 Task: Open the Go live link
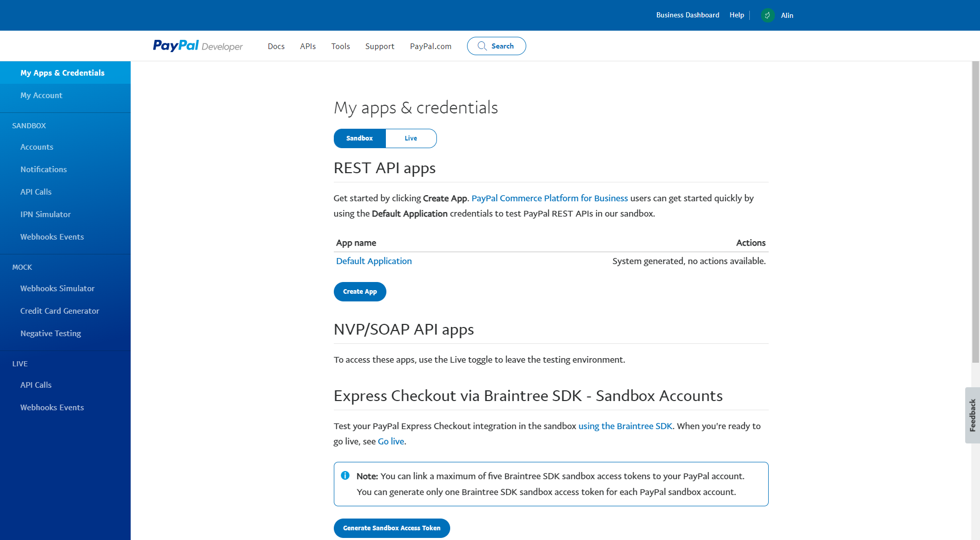[x=390, y=441]
